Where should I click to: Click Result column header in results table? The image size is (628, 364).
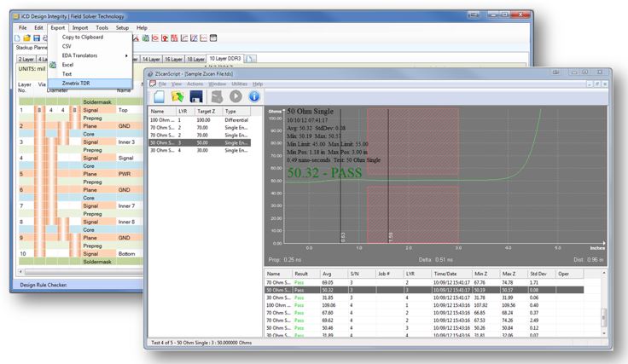pos(305,274)
